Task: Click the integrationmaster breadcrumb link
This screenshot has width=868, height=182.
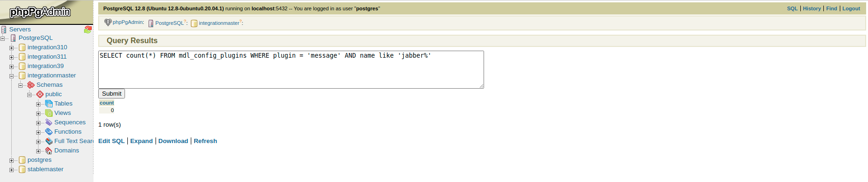Action: tap(219, 23)
